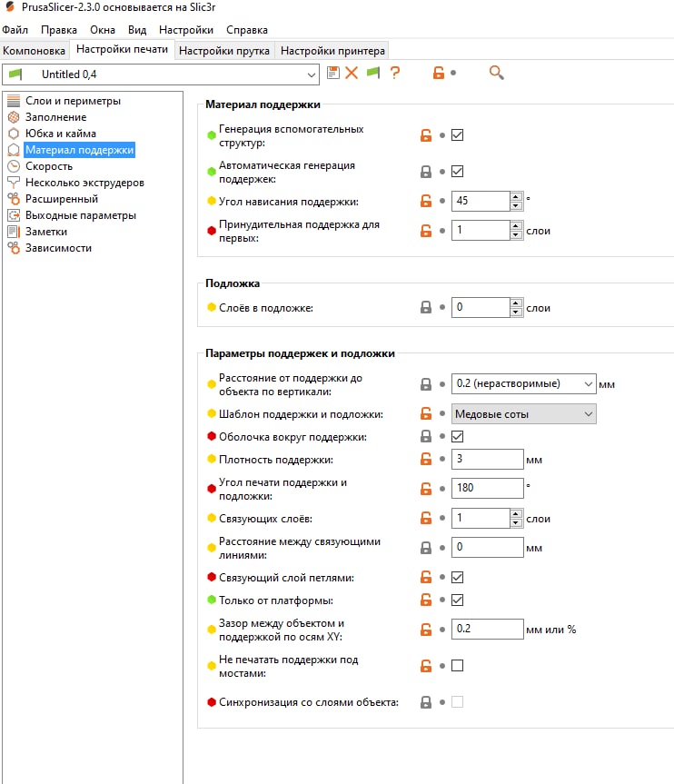Switch to Настройки прутка tab
This screenshot has height=784, width=674.
click(224, 51)
